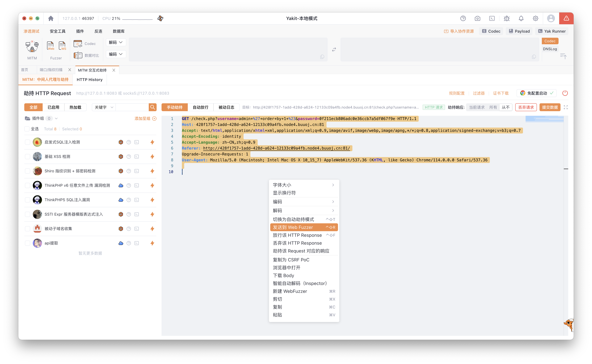Click the red power stop icon
The image size is (592, 364).
click(x=565, y=93)
